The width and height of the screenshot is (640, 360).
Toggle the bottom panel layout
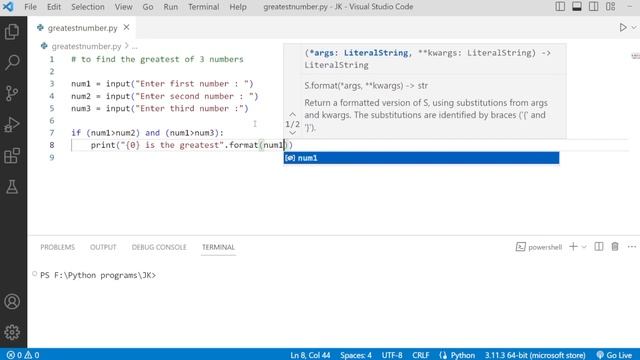[x=577, y=7]
